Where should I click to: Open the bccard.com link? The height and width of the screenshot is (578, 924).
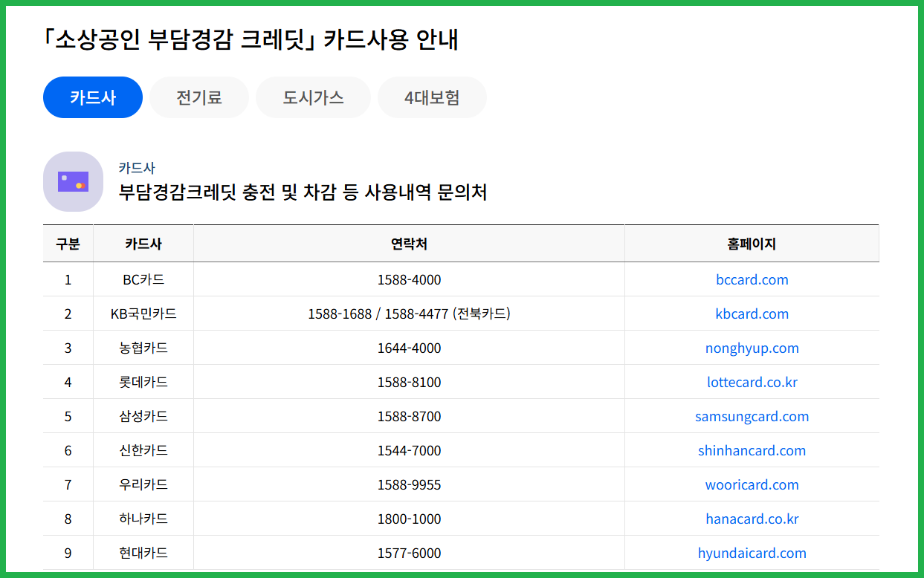pyautogui.click(x=752, y=279)
